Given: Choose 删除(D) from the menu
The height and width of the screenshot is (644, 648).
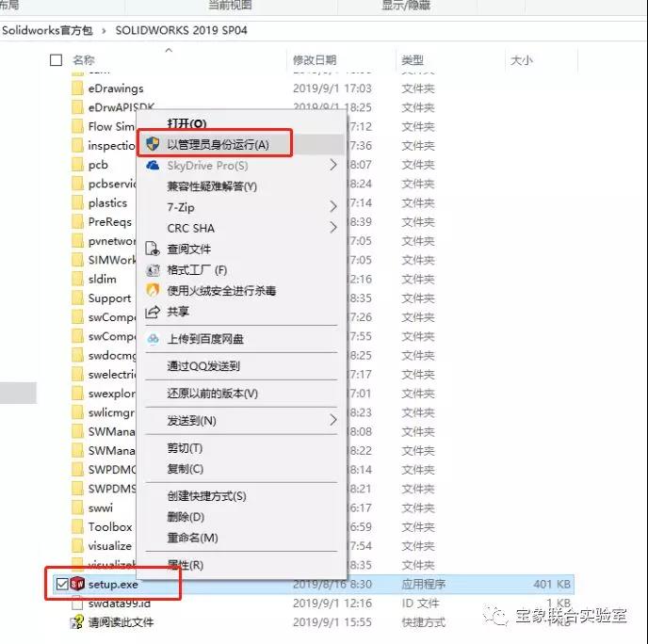Looking at the screenshot, I should [x=186, y=516].
